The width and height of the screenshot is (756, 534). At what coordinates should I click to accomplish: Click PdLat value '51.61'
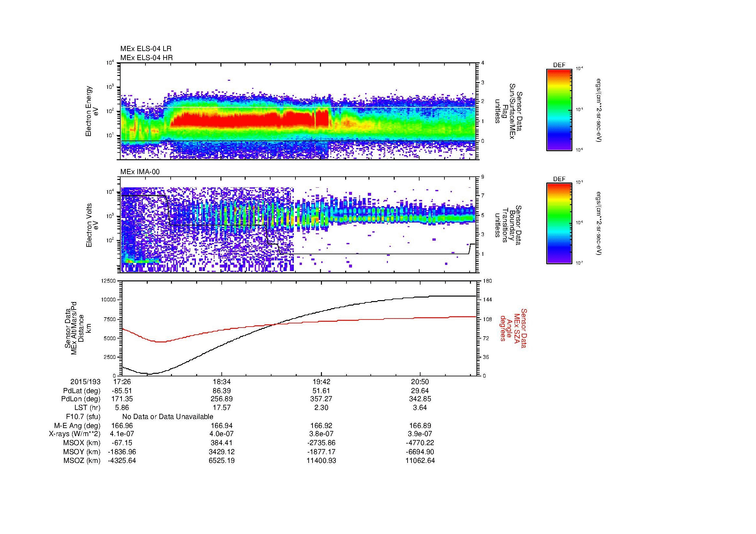click(321, 391)
